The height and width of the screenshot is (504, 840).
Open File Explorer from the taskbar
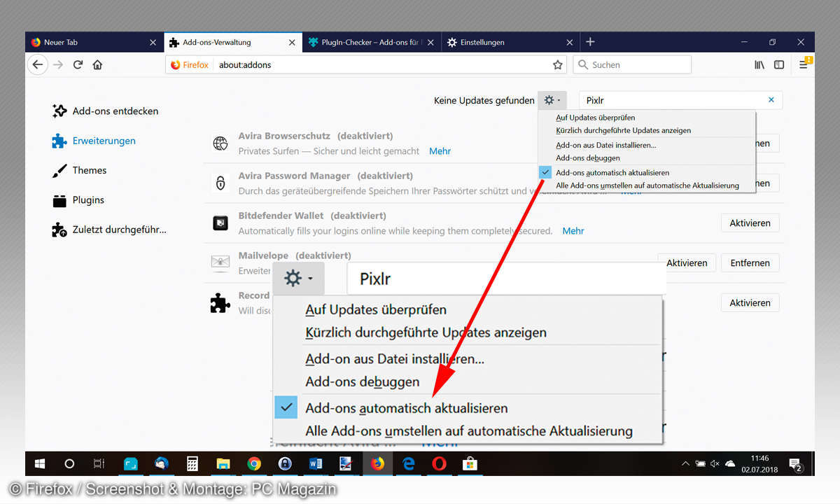coord(223,463)
